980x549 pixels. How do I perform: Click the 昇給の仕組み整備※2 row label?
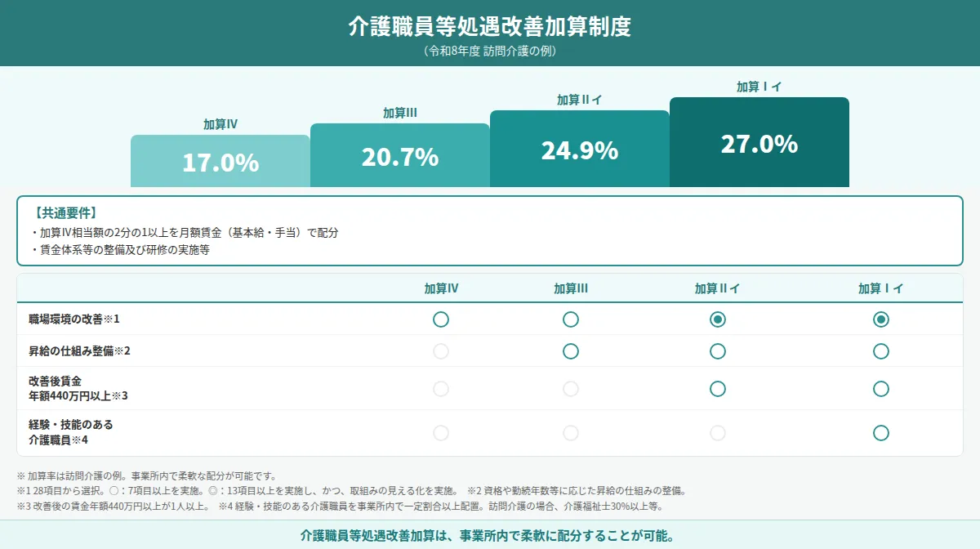[x=79, y=351]
